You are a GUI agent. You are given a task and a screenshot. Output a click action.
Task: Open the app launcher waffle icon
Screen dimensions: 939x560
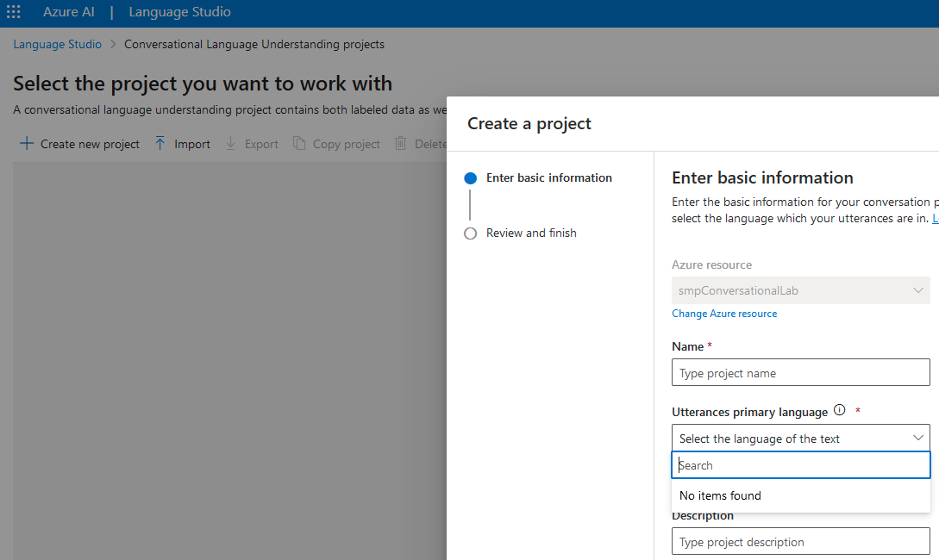(13, 12)
